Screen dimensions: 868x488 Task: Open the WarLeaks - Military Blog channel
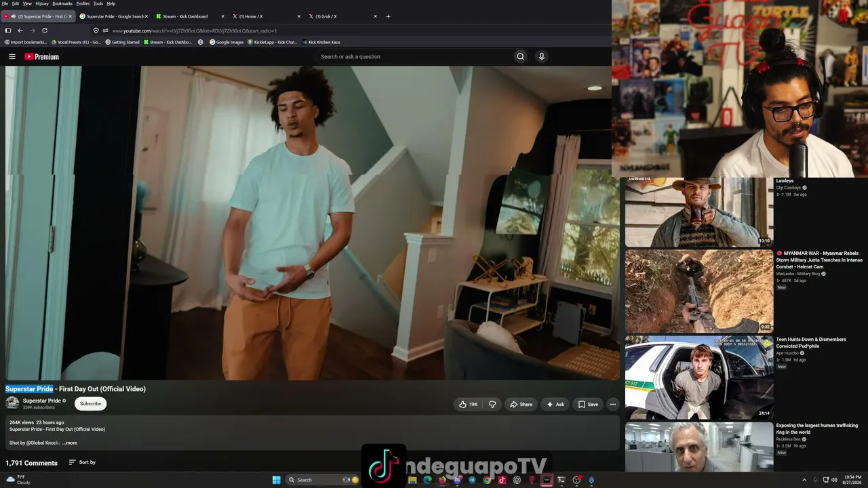[798, 274]
